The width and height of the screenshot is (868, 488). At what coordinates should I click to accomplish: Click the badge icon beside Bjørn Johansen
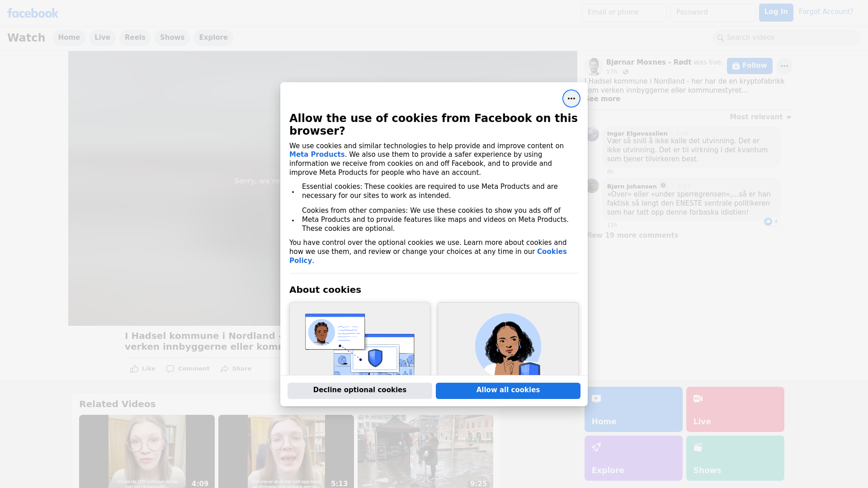[x=663, y=185]
